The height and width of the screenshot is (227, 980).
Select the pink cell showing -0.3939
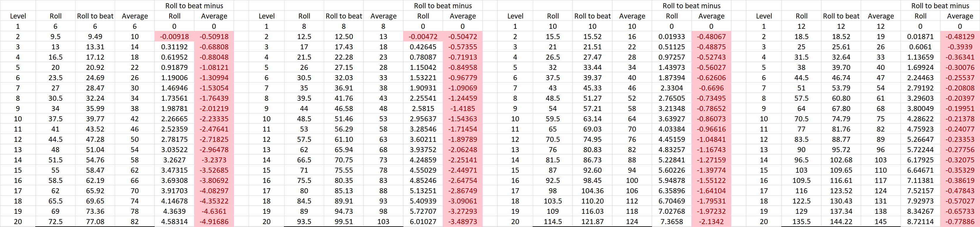pos(960,47)
